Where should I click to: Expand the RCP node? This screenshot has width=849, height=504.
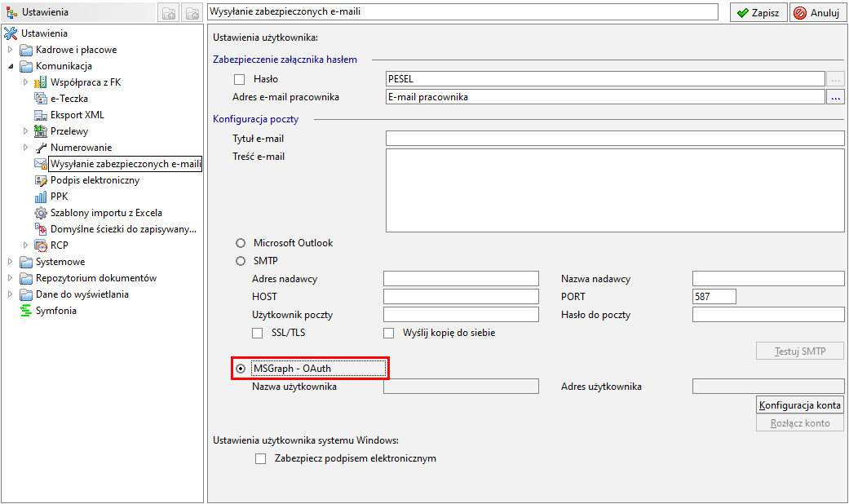25,245
